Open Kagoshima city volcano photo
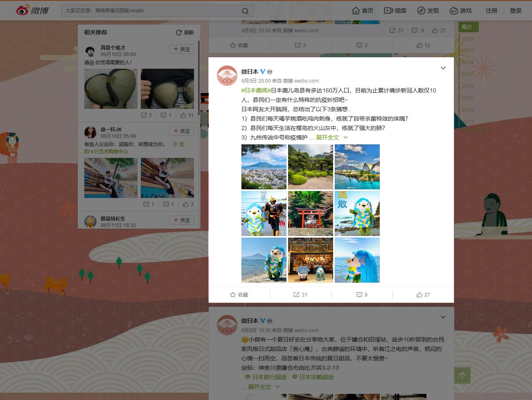The height and width of the screenshot is (400, 532). pyautogui.click(x=264, y=167)
